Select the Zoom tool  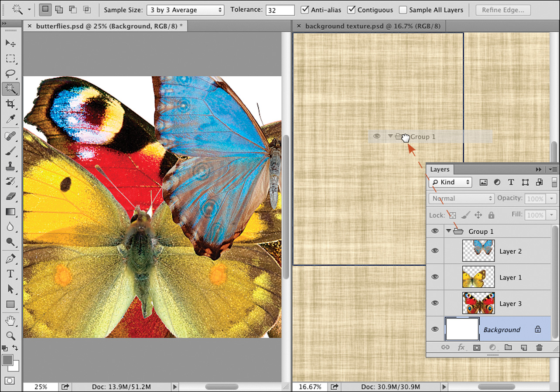click(x=10, y=336)
